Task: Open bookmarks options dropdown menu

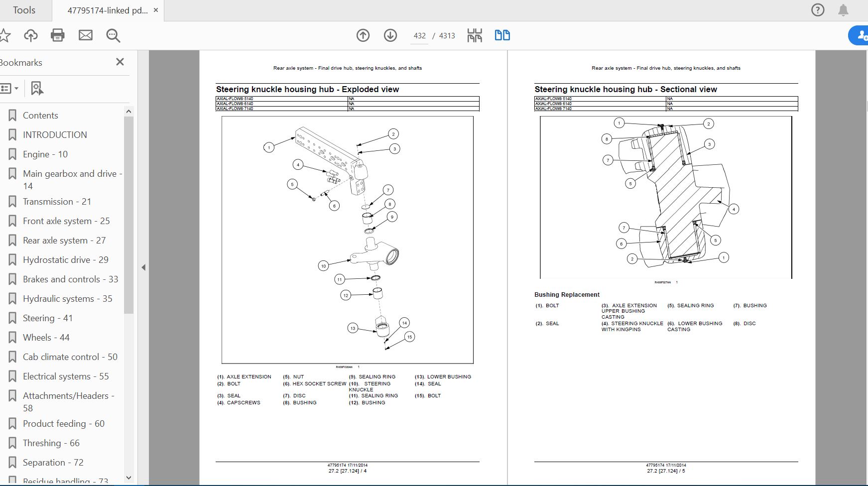Action: (x=9, y=89)
